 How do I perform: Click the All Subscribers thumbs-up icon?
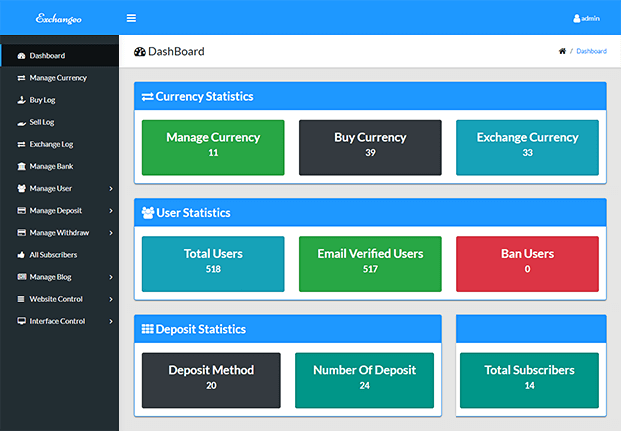(21, 255)
